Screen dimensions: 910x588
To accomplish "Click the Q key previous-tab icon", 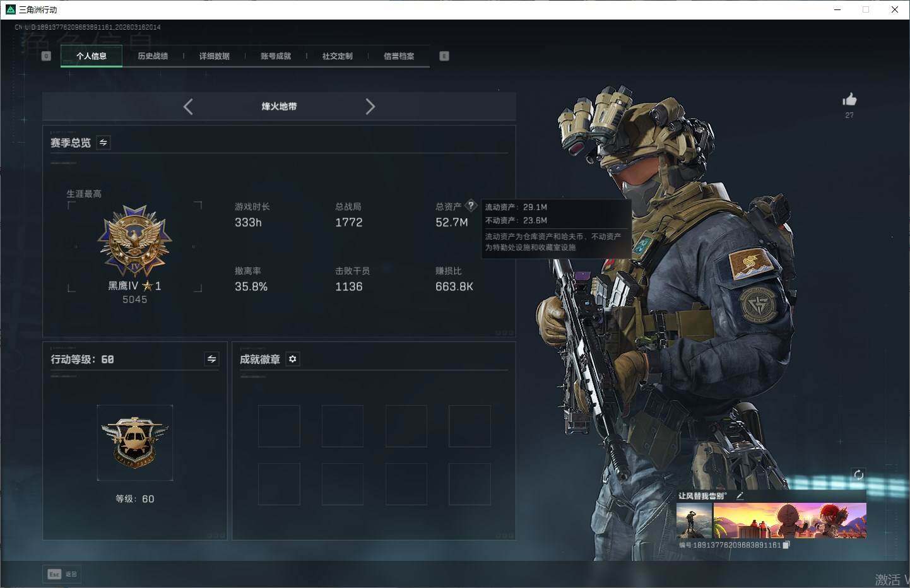I will tap(46, 56).
